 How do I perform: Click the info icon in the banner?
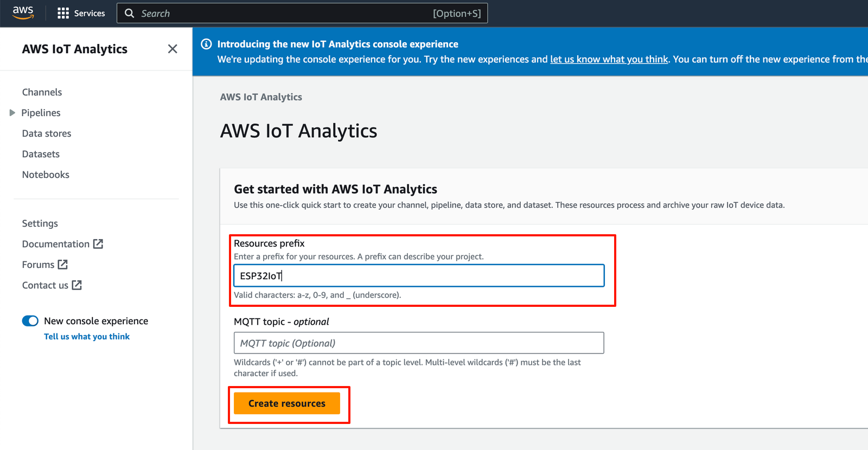(x=206, y=44)
